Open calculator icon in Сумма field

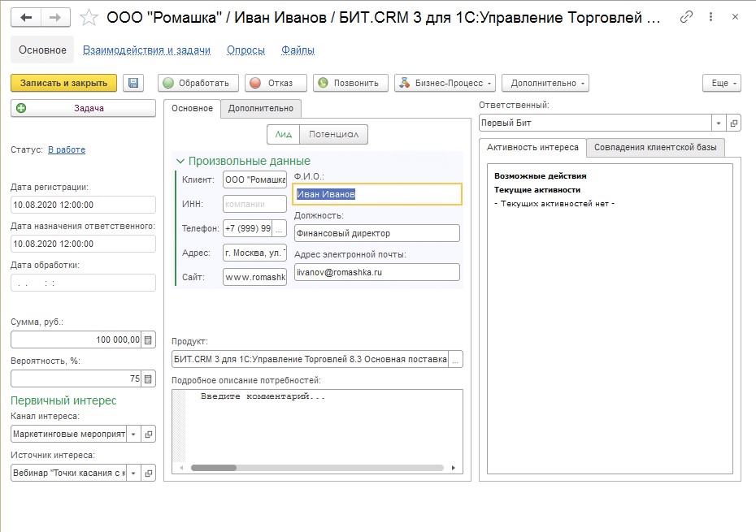pyautogui.click(x=148, y=340)
